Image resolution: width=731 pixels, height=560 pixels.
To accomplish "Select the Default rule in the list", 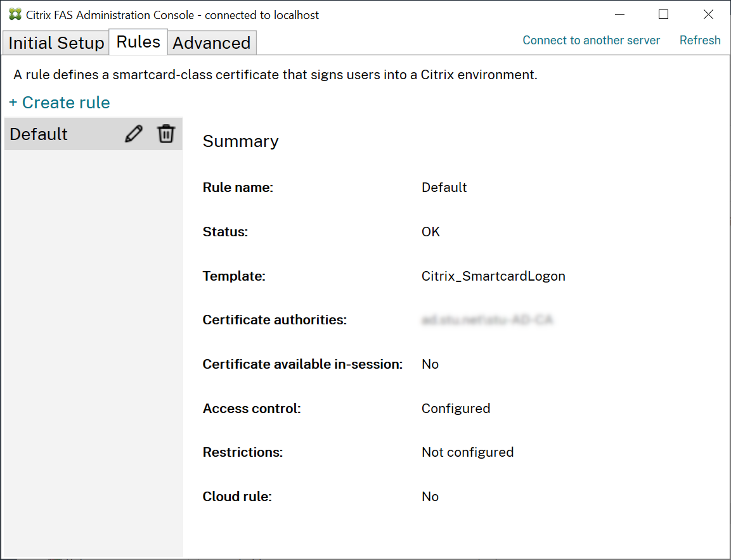I will click(x=39, y=134).
